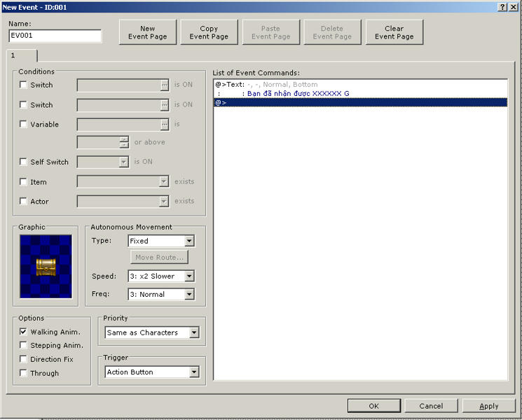Click the New Event Page button
This screenshot has width=522, height=420.
click(x=147, y=32)
